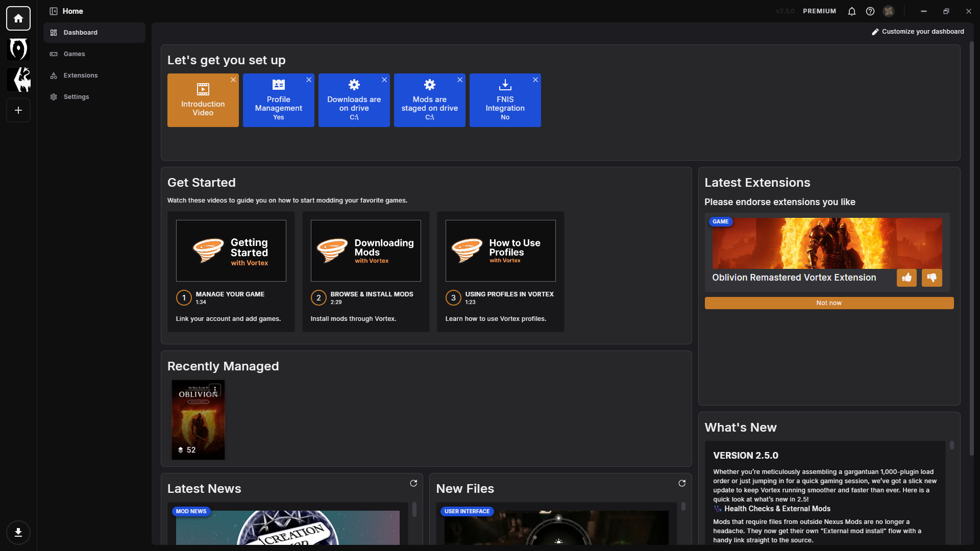
Task: Click the main dashboard vertical scrollbar
Action: tap(971, 247)
